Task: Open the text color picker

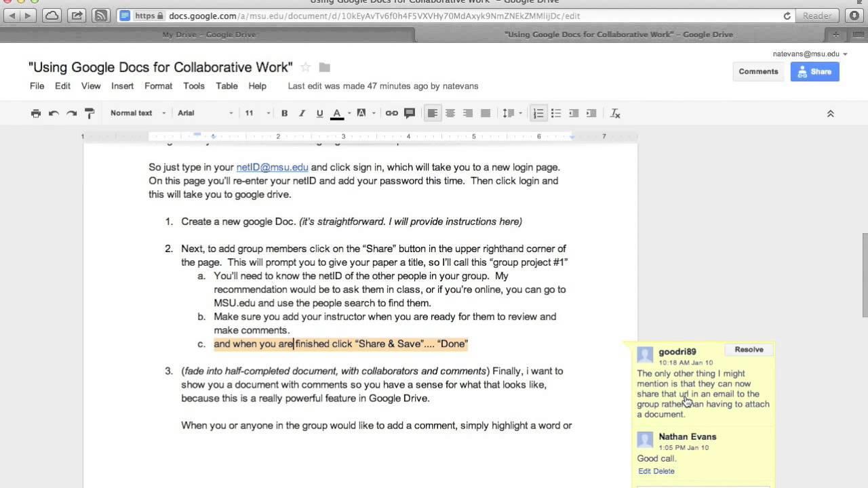Action: point(337,113)
